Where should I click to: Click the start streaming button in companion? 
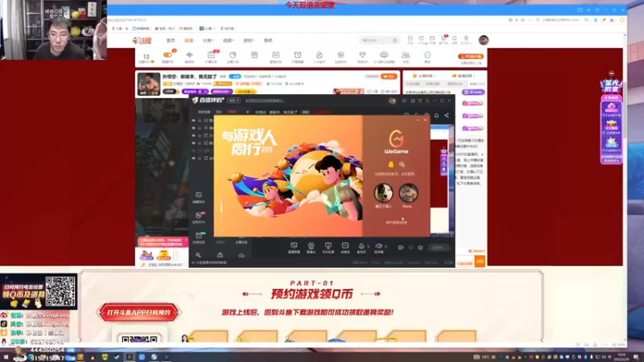[438, 248]
